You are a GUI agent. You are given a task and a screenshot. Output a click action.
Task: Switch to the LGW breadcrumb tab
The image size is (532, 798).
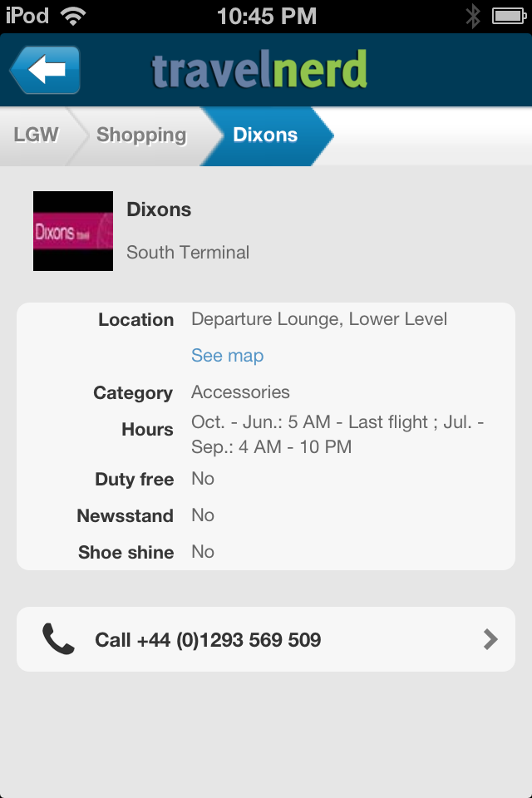pyautogui.click(x=37, y=134)
